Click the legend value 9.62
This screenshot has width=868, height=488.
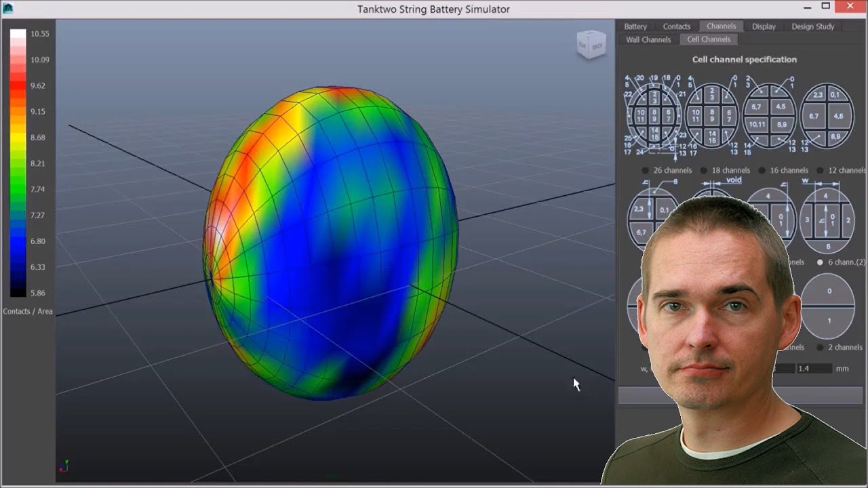pyautogui.click(x=38, y=86)
